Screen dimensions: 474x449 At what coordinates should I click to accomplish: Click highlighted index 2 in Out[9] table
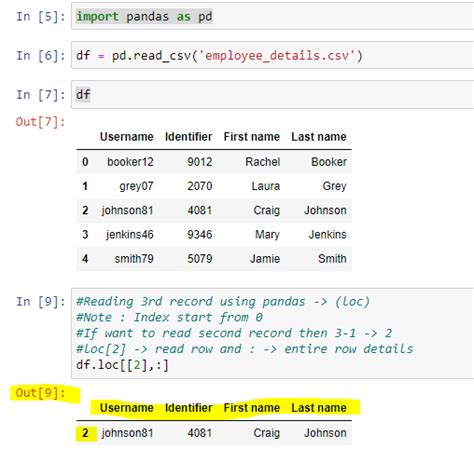pyautogui.click(x=86, y=433)
